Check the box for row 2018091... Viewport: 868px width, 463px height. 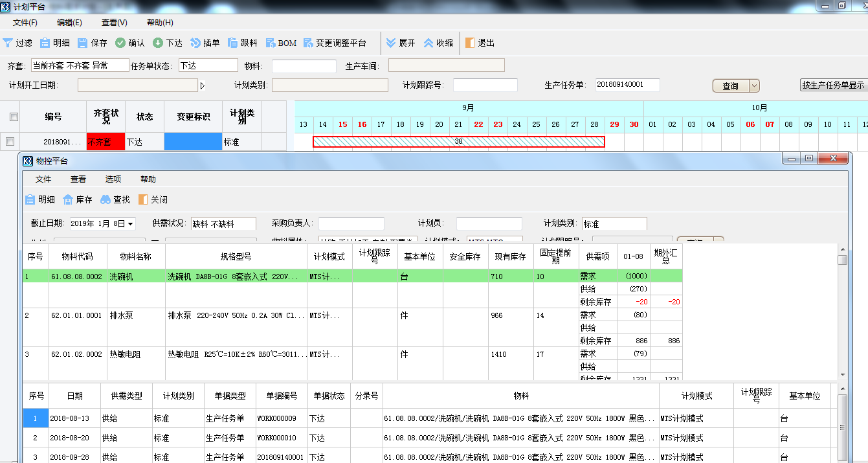tap(10, 141)
